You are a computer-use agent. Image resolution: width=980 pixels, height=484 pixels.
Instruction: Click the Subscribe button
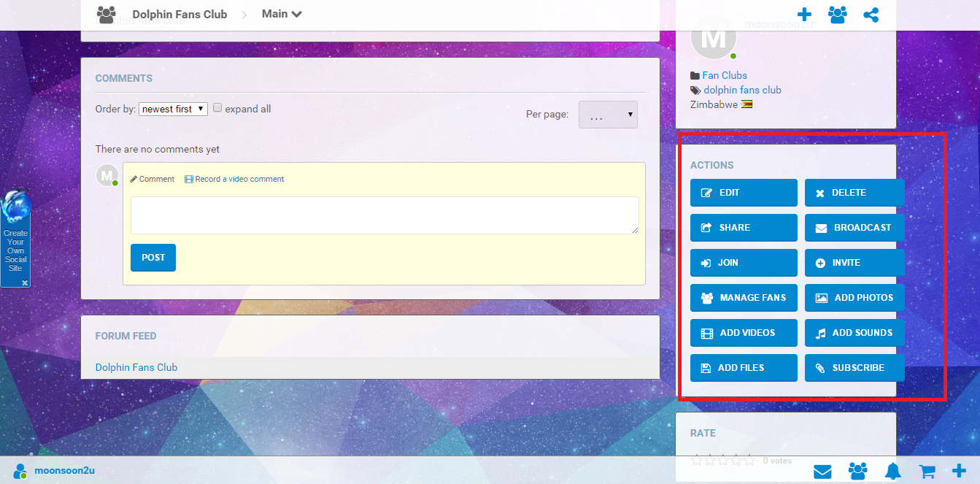pos(854,368)
